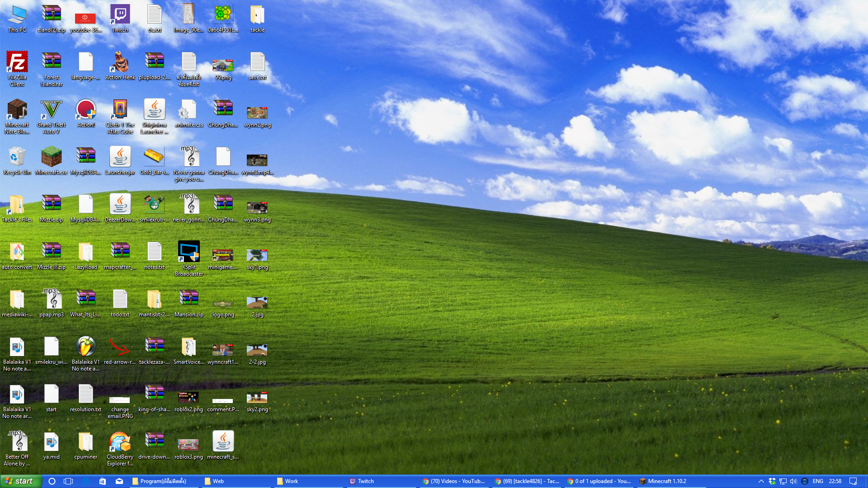Select the eland(2).zip archive
This screenshot has width=868, height=488.
(x=52, y=19)
